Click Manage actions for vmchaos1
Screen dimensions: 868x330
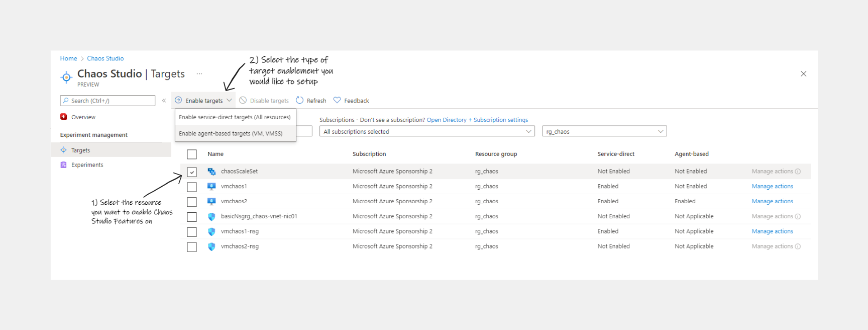point(772,186)
